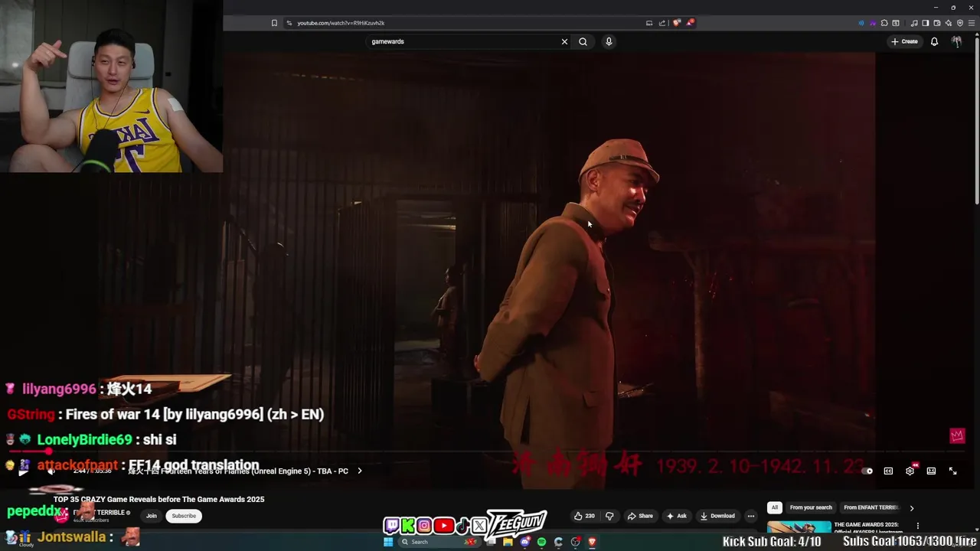Run the YouTube search magnifier button

(x=583, y=41)
